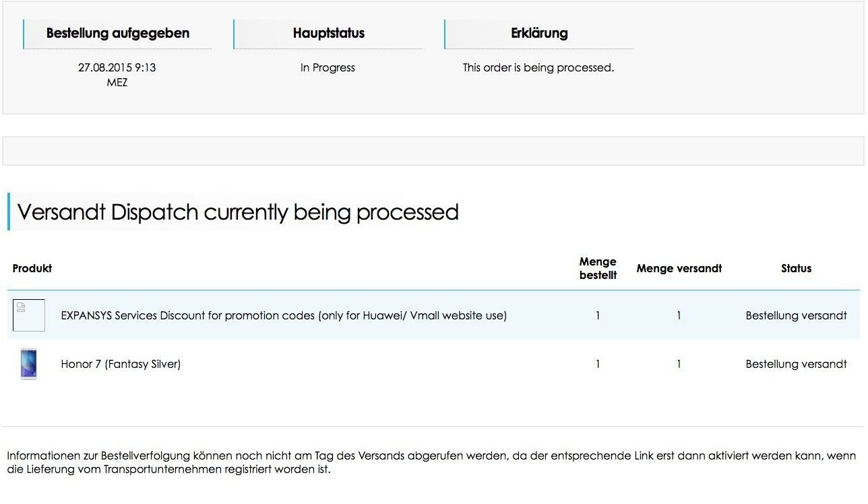Click shipped quantity in the Honor 7 row
The height and width of the screenshot is (504, 868).
coord(679,364)
